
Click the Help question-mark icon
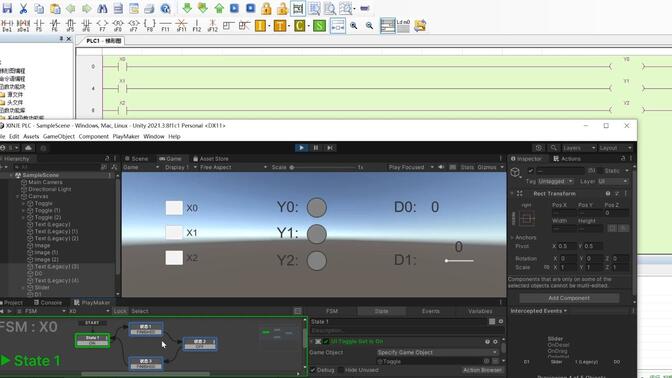(165, 8)
